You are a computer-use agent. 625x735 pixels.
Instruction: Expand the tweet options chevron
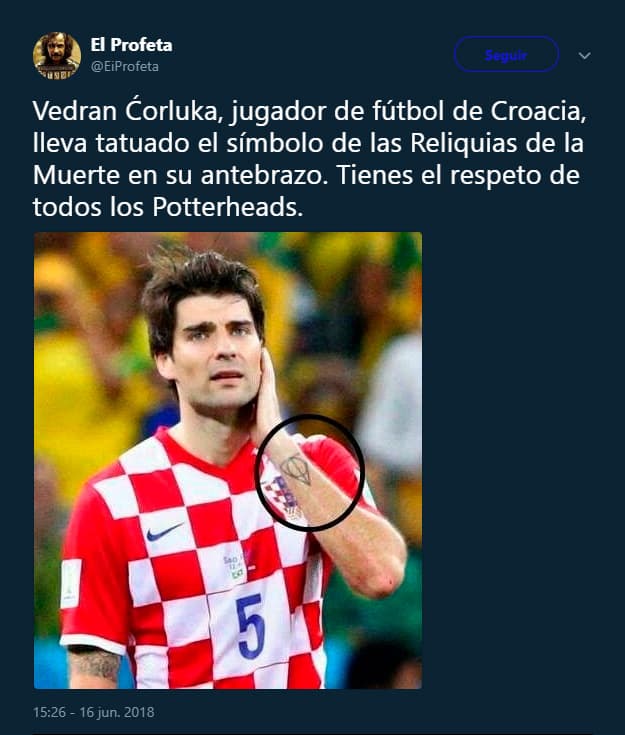584,56
